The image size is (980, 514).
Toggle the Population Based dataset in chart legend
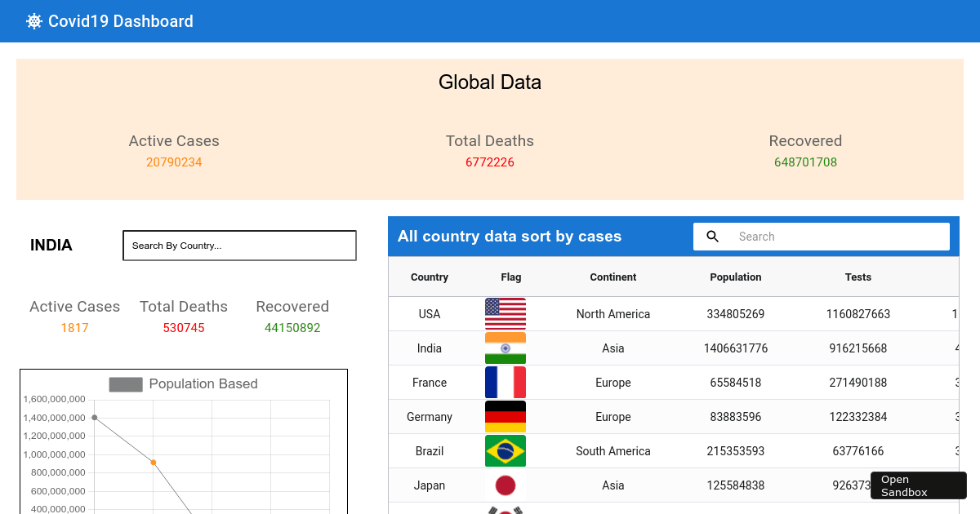click(203, 383)
